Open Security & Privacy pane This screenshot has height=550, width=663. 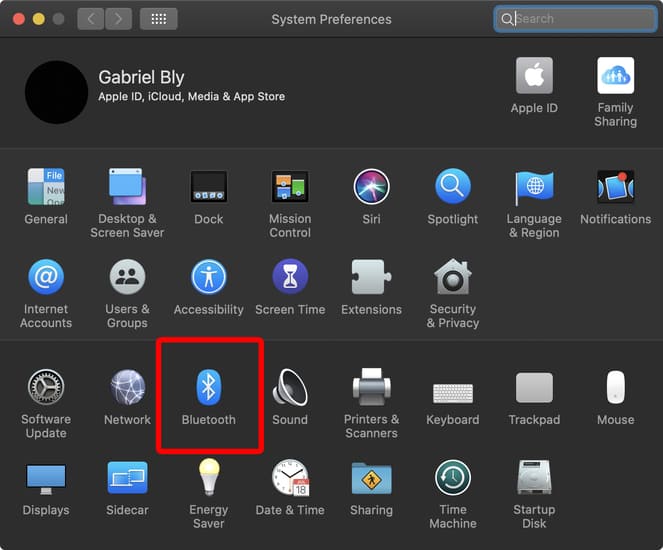pyautogui.click(x=452, y=277)
